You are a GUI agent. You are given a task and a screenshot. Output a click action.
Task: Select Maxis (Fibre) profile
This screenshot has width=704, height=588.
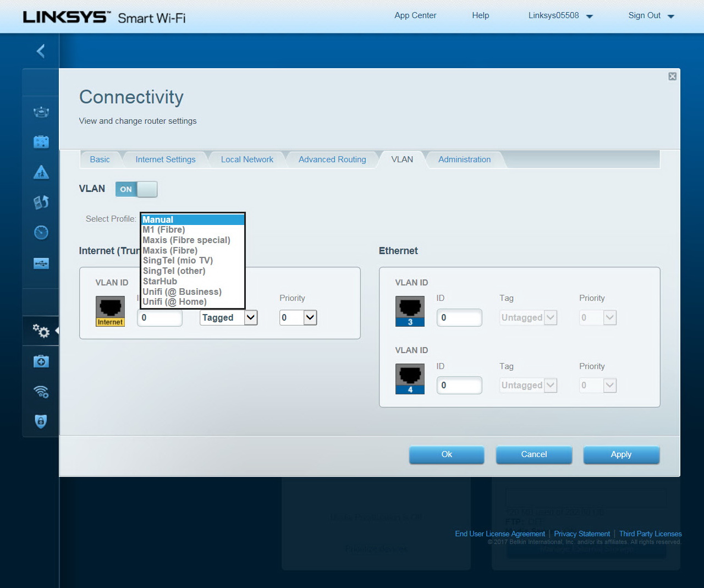click(193, 250)
